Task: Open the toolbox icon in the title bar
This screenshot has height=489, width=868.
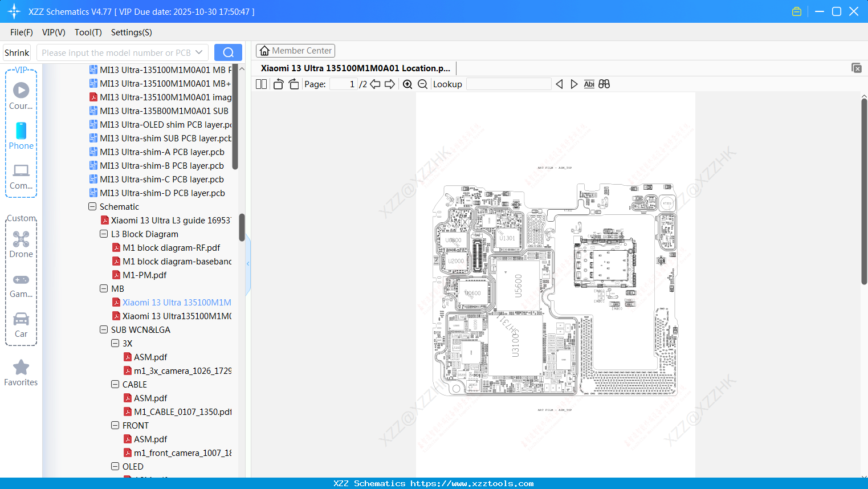Action: pos(796,11)
